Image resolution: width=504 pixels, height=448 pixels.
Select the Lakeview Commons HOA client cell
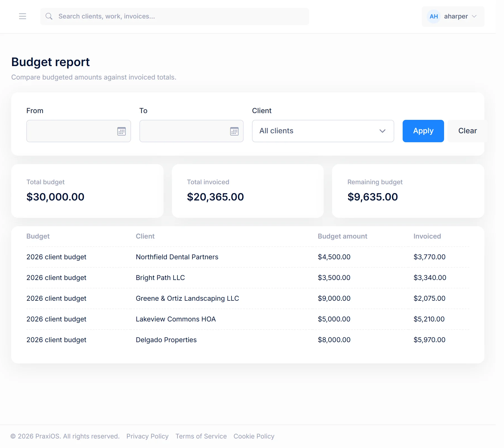point(176,319)
